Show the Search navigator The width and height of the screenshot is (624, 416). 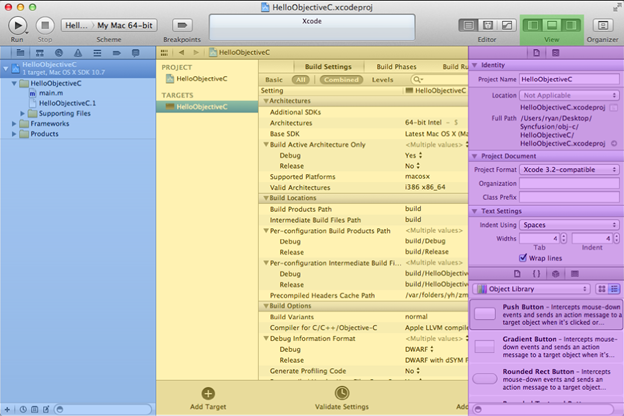[59, 53]
